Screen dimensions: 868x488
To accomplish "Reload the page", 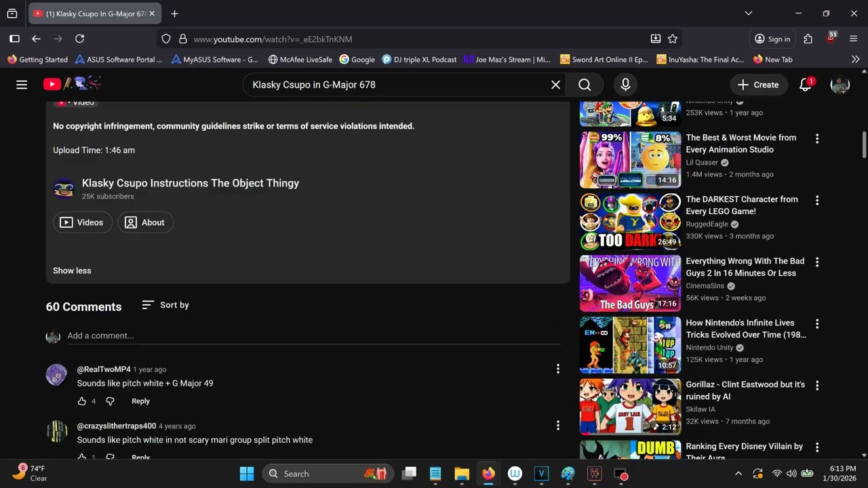I will (79, 39).
